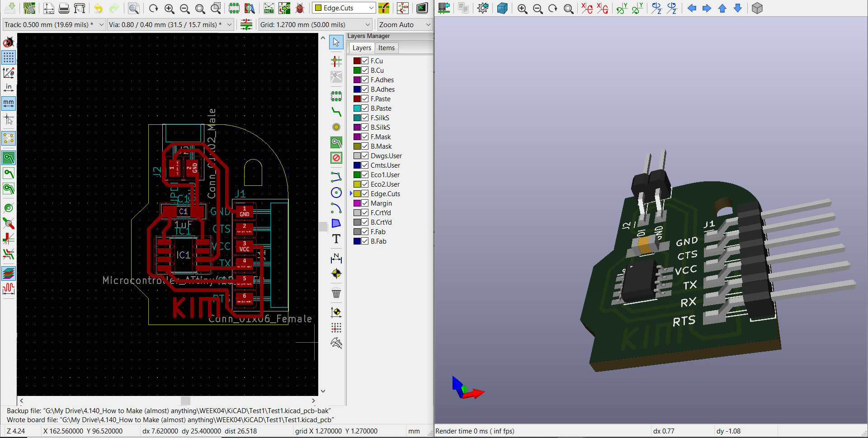Click canvas horizontal scrollbar thumb
This screenshot has width=868, height=438.
pyautogui.click(x=185, y=400)
